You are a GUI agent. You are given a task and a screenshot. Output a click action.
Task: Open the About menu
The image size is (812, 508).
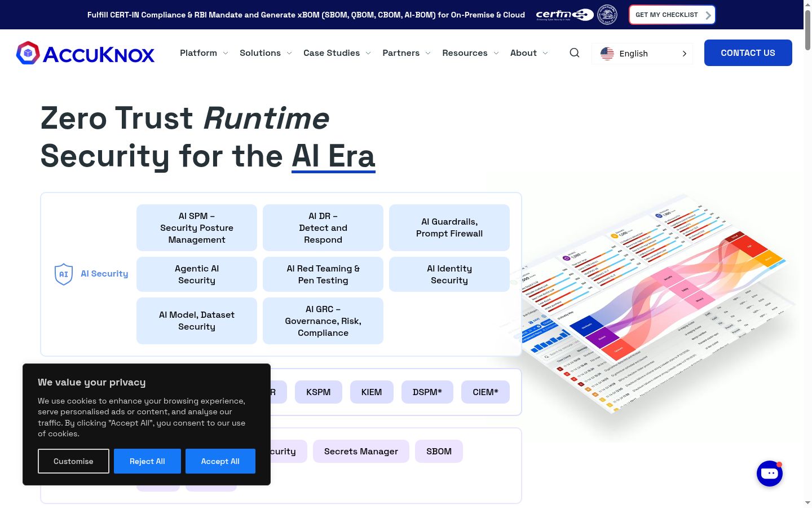(x=523, y=53)
